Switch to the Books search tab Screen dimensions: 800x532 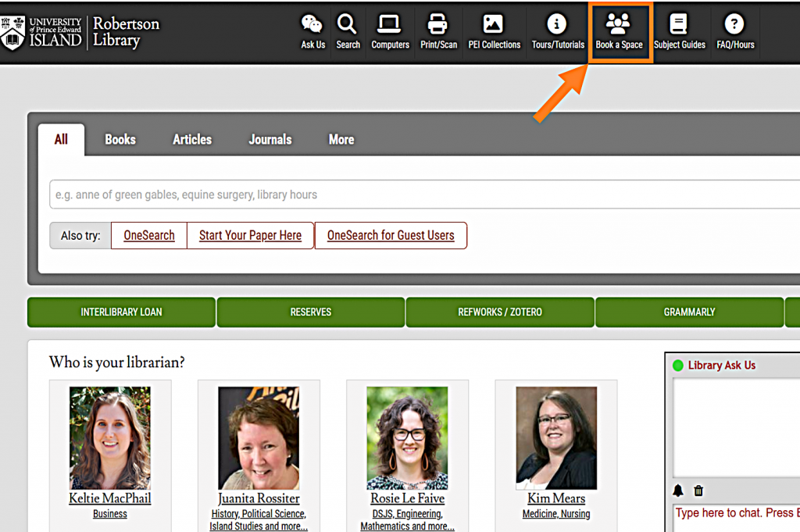[x=120, y=140]
